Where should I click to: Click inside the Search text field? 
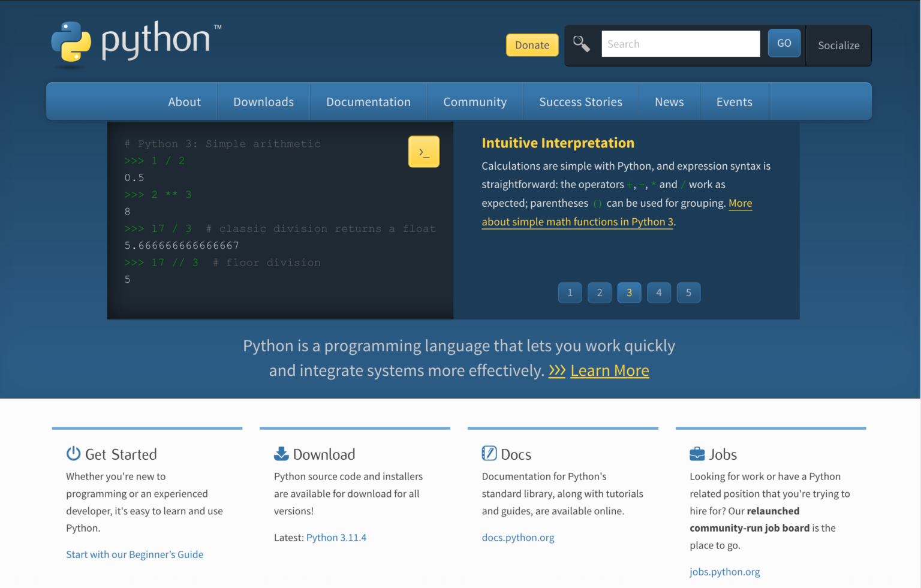(x=681, y=44)
